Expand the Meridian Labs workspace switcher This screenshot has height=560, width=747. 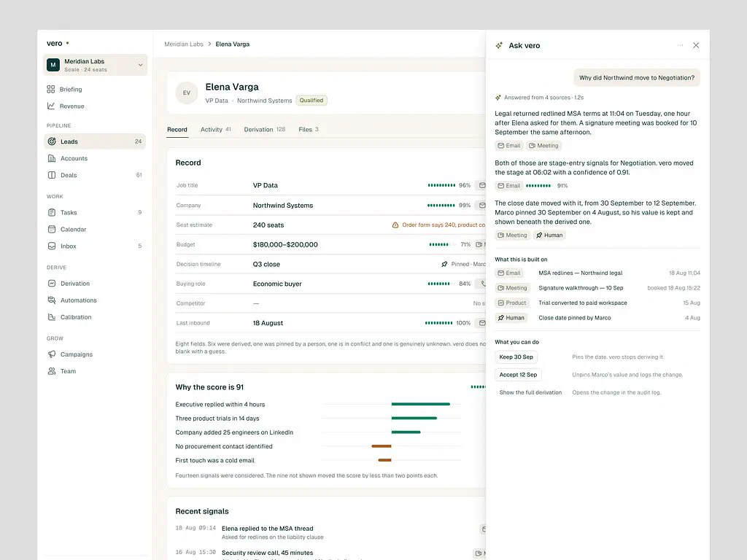point(96,65)
